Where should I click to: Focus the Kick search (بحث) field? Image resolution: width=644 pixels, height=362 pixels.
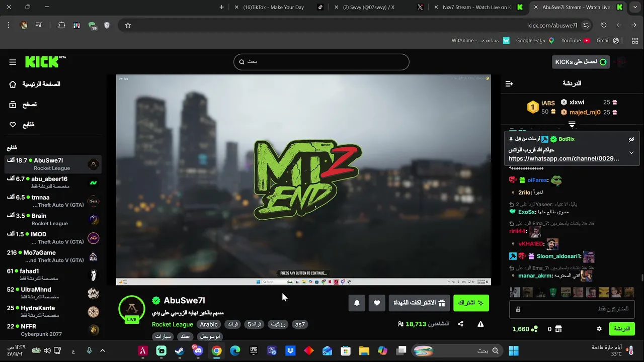[321, 62]
